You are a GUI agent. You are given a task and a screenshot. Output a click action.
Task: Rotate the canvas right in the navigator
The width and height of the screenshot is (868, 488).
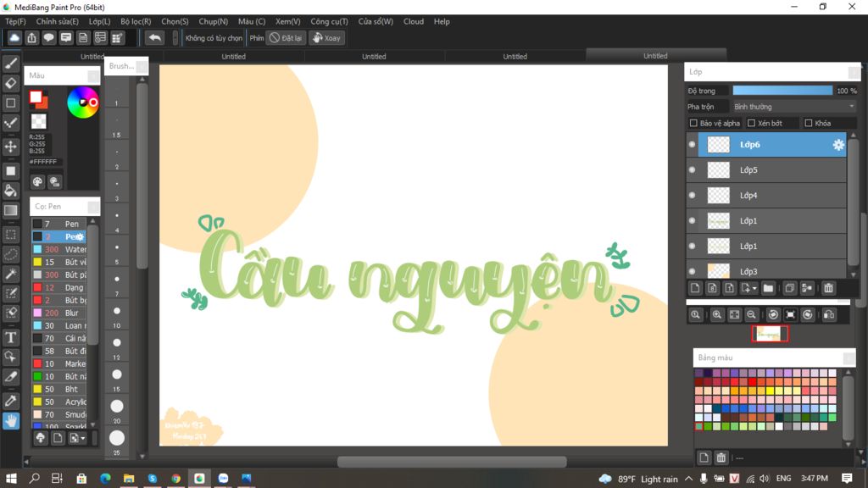pos(808,315)
